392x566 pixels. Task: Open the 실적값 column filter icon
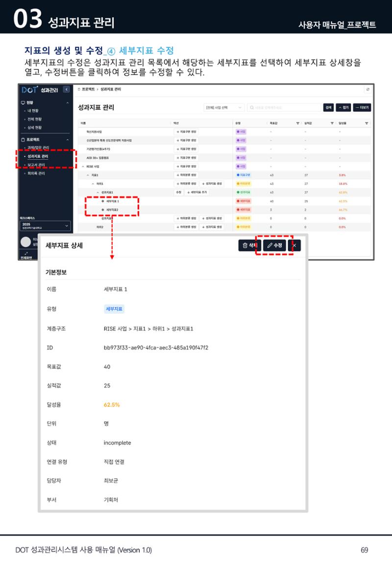(332, 123)
